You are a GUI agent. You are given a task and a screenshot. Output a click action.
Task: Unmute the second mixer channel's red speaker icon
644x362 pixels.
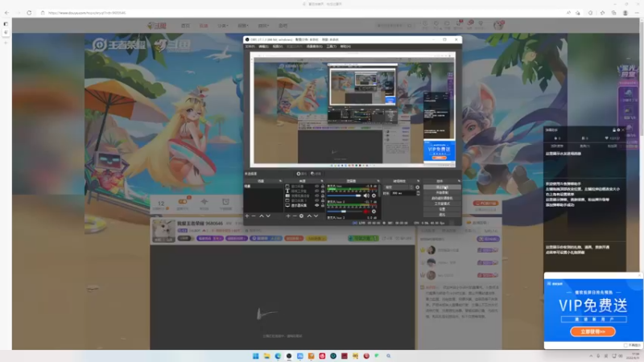click(x=366, y=212)
